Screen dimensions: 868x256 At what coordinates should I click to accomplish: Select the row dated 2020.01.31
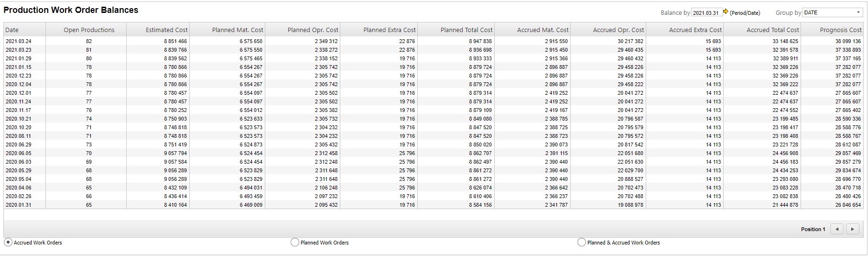(x=19, y=205)
